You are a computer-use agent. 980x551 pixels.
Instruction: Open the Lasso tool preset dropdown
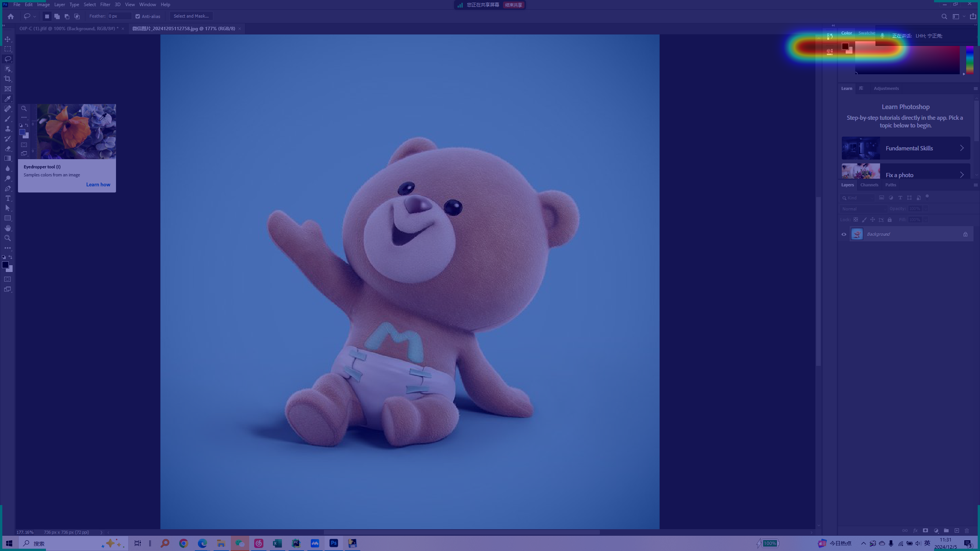click(34, 16)
